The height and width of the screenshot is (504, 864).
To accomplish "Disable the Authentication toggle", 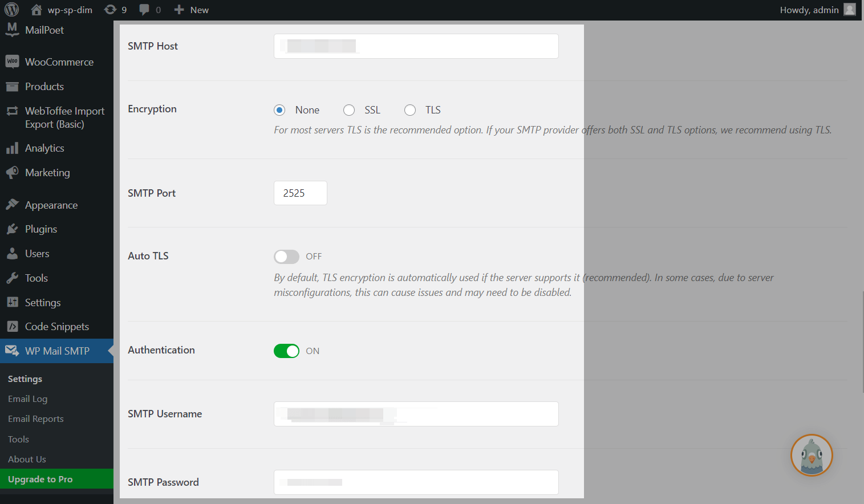I will [x=286, y=351].
